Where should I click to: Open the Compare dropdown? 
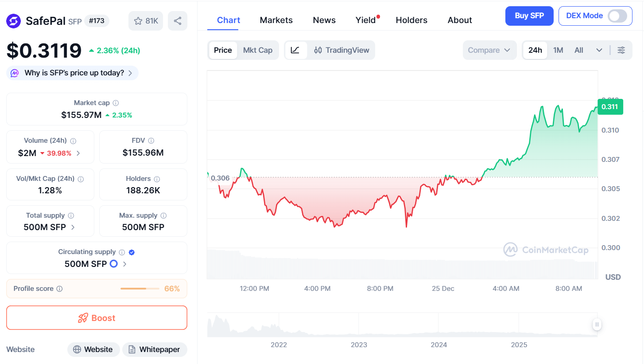489,50
